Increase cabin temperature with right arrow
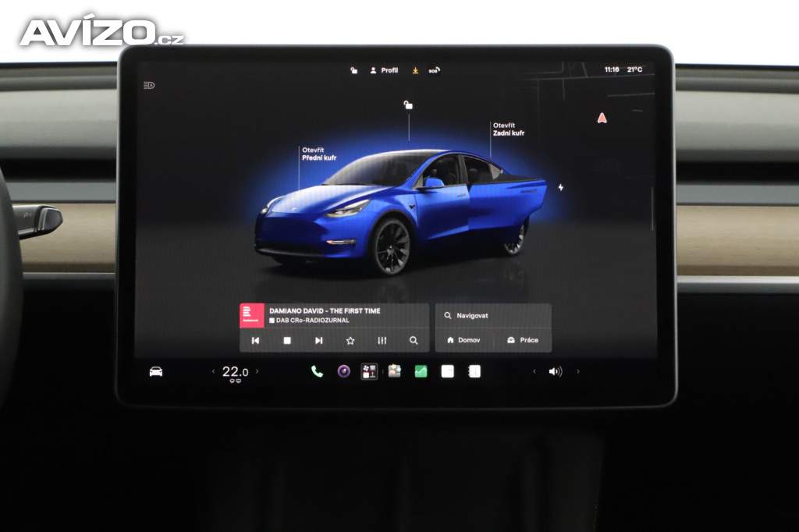The image size is (799, 532). click(257, 371)
